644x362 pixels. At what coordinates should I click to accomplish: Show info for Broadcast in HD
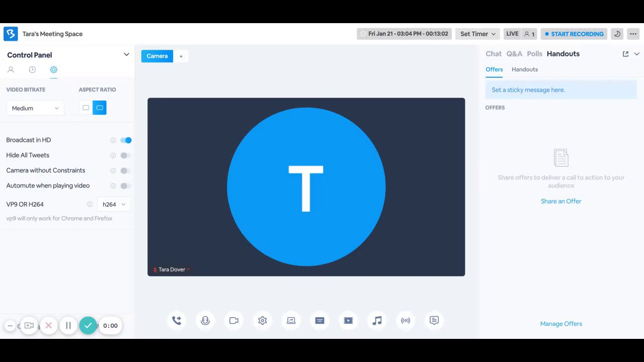[113, 140]
